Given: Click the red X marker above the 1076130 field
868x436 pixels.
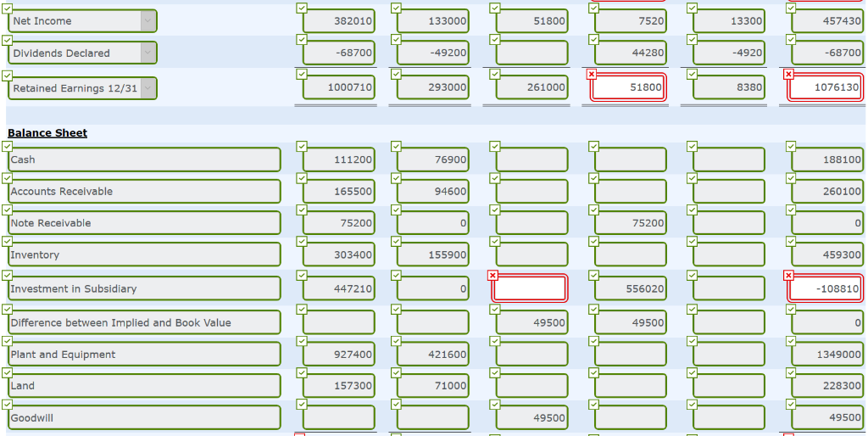Looking at the screenshot, I should (x=789, y=75).
